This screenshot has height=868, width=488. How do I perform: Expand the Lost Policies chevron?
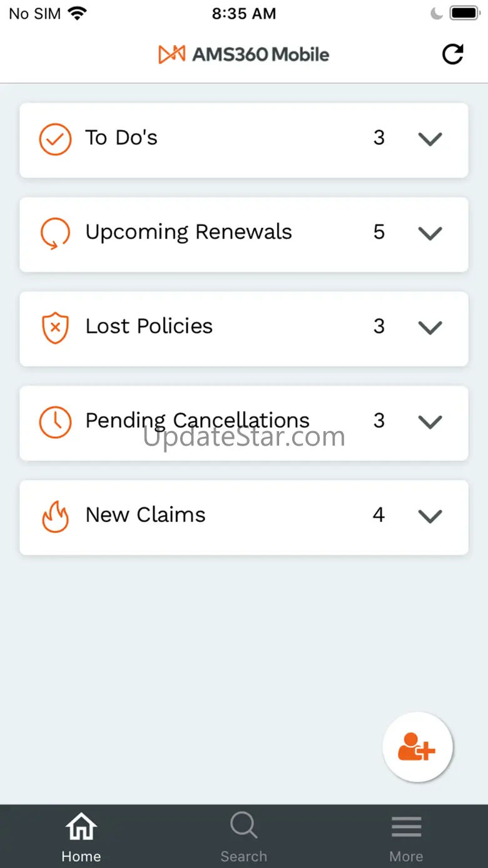430,327
